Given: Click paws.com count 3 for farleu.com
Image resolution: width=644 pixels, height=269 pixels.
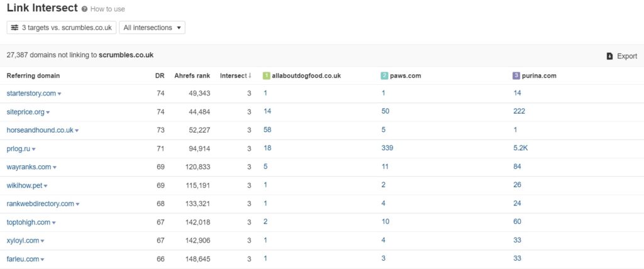Looking at the screenshot, I should tap(383, 258).
